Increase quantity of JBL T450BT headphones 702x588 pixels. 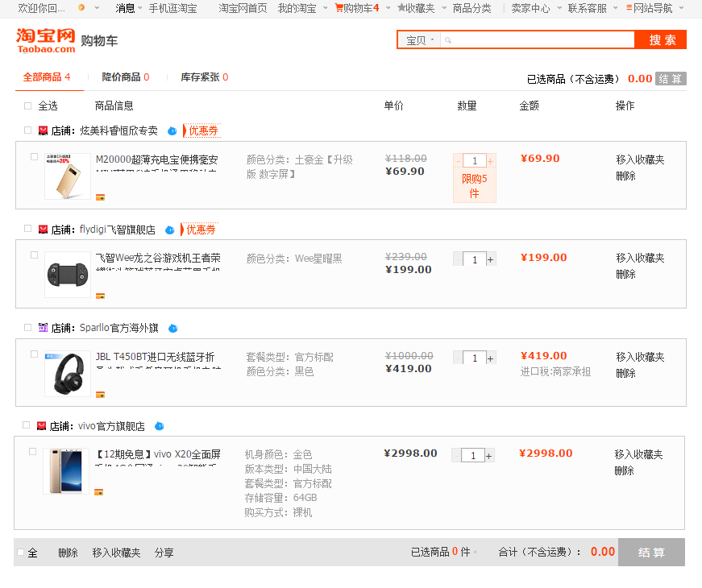tap(491, 358)
